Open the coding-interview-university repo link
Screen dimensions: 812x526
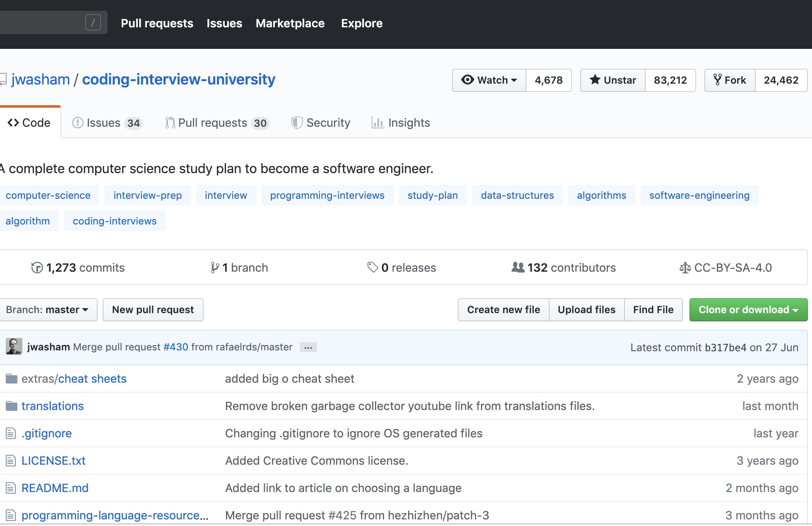coord(178,79)
